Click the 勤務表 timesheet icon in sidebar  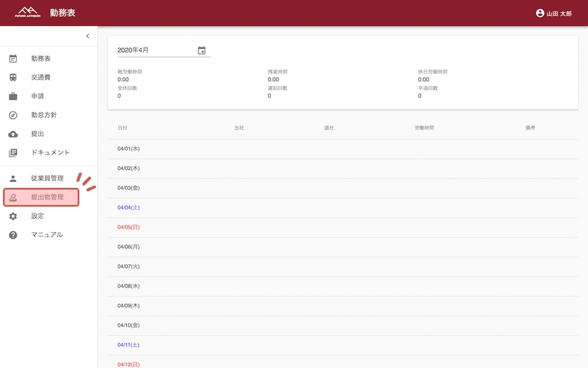pyautogui.click(x=13, y=59)
